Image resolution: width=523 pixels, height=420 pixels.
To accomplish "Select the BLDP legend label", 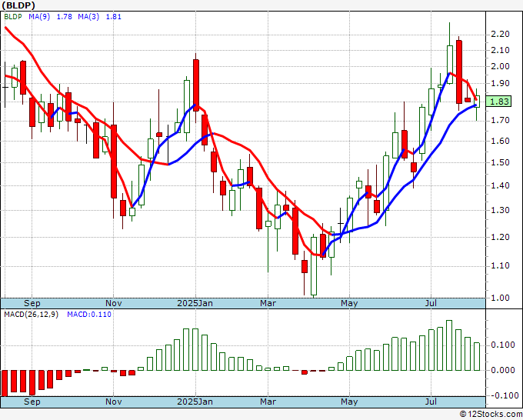I will 12,17.
